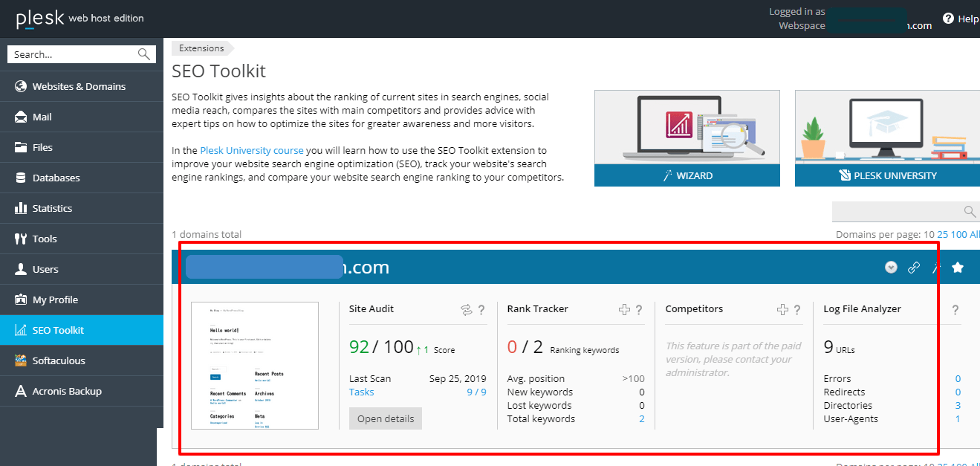Expand the domain header's circled down-arrow menu
The height and width of the screenshot is (466, 980).
click(892, 268)
